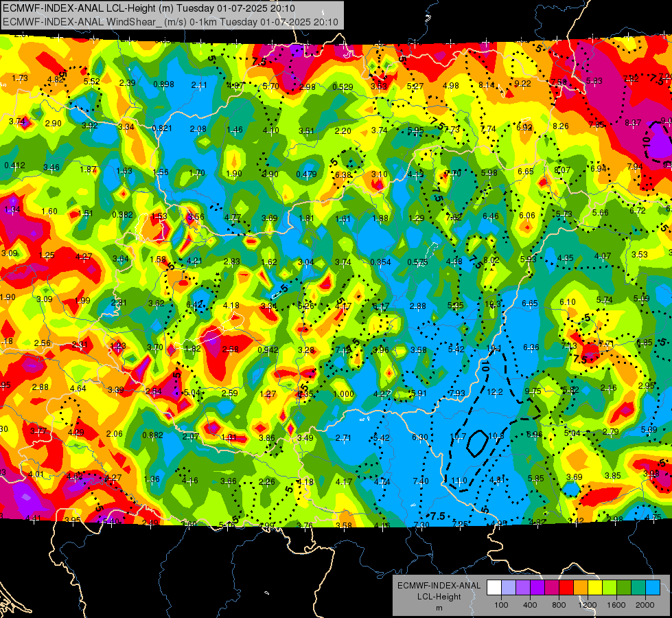This screenshot has height=618, width=672.
Task: Click the legend tick label 1200
Action: point(588,605)
